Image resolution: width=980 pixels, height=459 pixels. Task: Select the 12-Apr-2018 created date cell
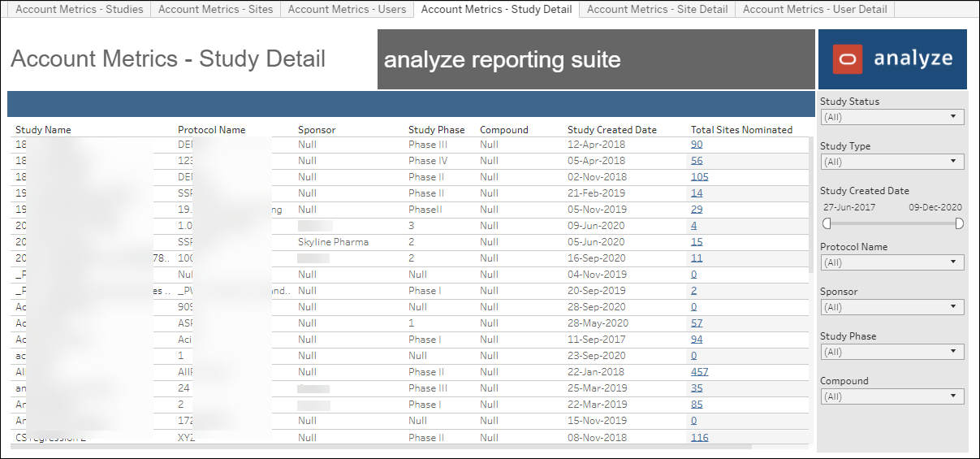(x=596, y=145)
